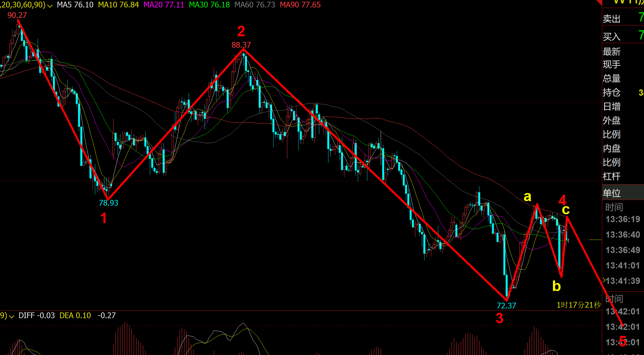Image resolution: width=644 pixels, height=355 pixels.
Task: Select the red wave label 2
Action: (241, 31)
